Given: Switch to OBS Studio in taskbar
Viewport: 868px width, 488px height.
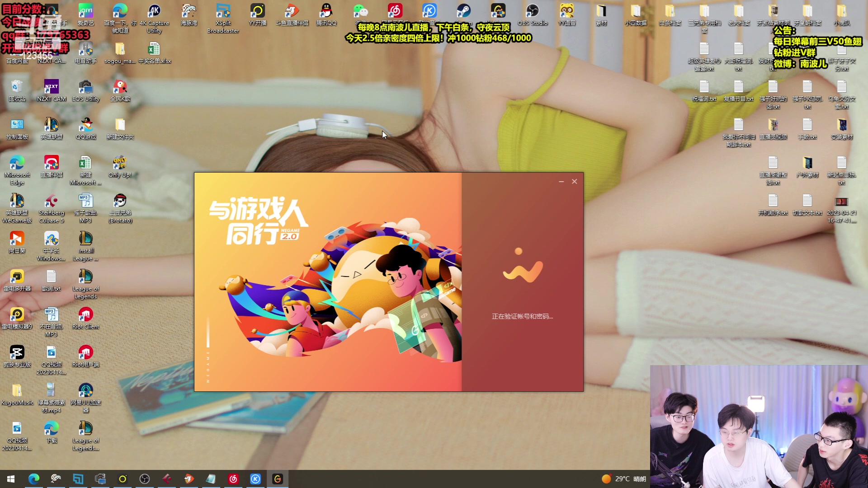Looking at the screenshot, I should (x=145, y=479).
